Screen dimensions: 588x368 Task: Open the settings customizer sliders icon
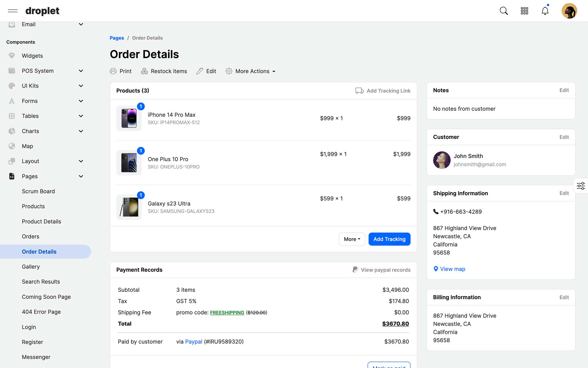[581, 186]
